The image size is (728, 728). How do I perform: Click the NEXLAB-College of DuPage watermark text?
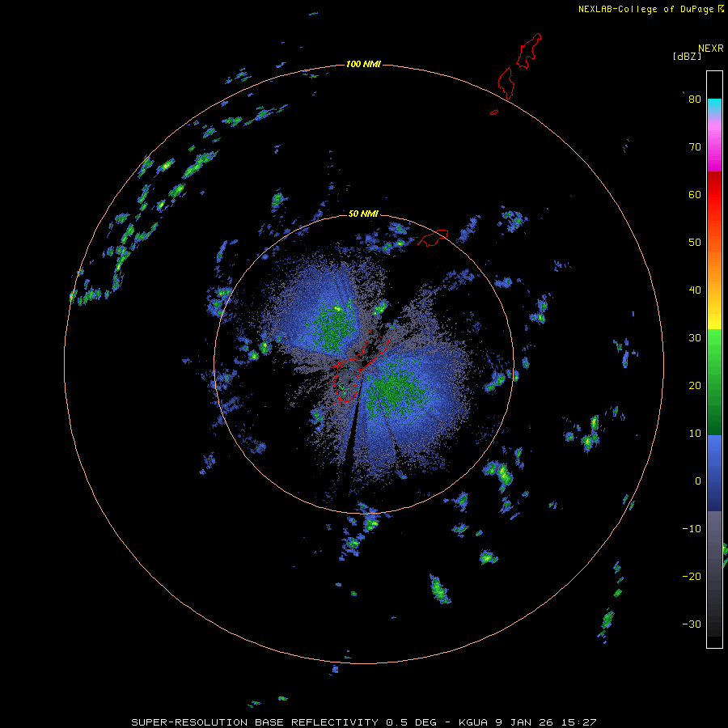click(x=651, y=9)
